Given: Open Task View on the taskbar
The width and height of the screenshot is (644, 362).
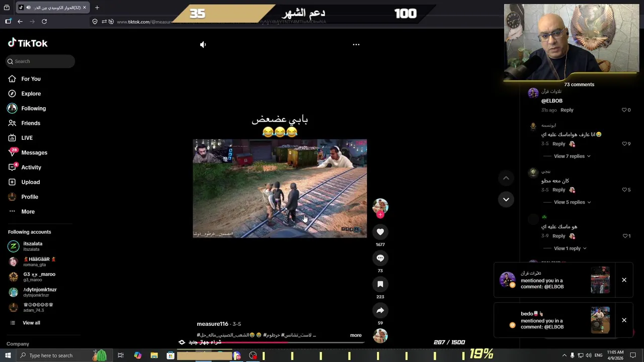Looking at the screenshot, I should (x=121, y=355).
